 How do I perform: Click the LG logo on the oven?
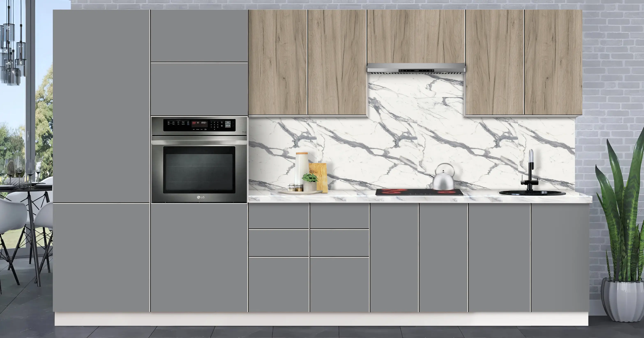coord(200,197)
